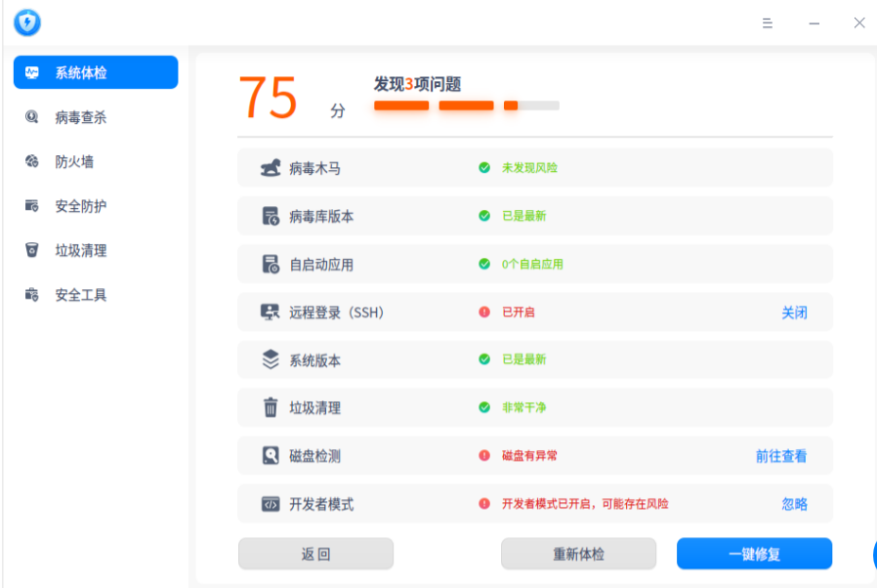Image resolution: width=877 pixels, height=588 pixels.
Task: Click the 发现3项问题 heading
Action: pyautogui.click(x=417, y=84)
